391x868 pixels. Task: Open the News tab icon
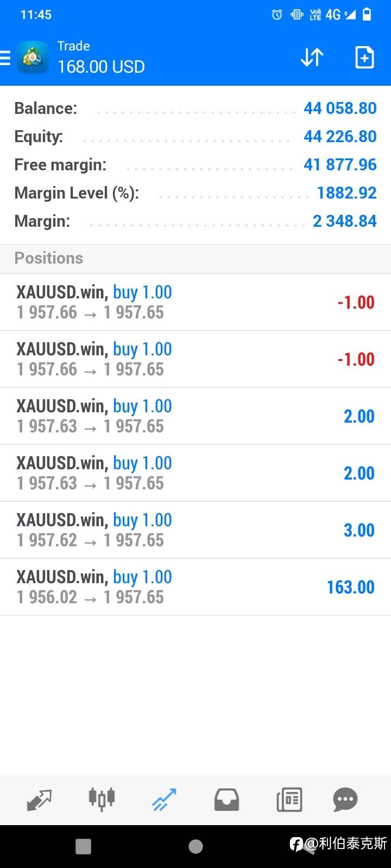(x=289, y=800)
